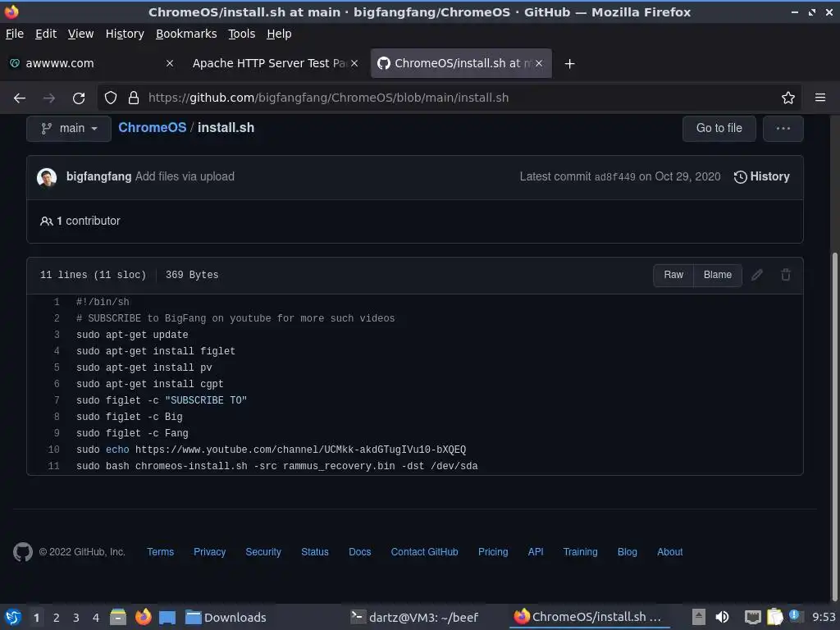Open the Blog footer link
Image resolution: width=840 pixels, height=630 pixels.
628,552
